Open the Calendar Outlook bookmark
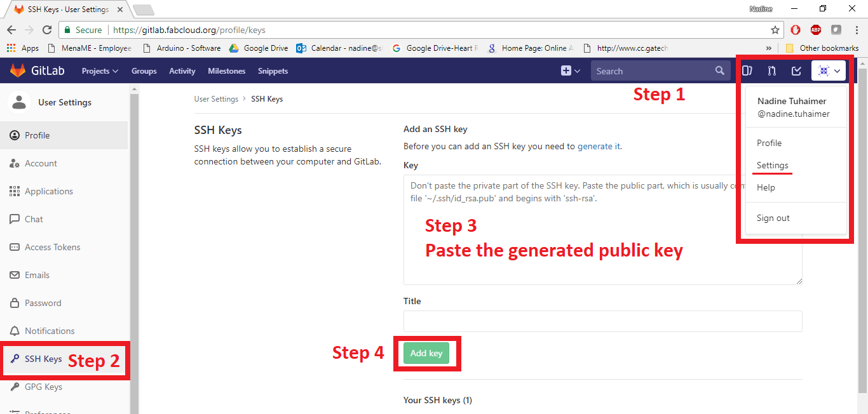868x414 pixels. pyautogui.click(x=339, y=48)
